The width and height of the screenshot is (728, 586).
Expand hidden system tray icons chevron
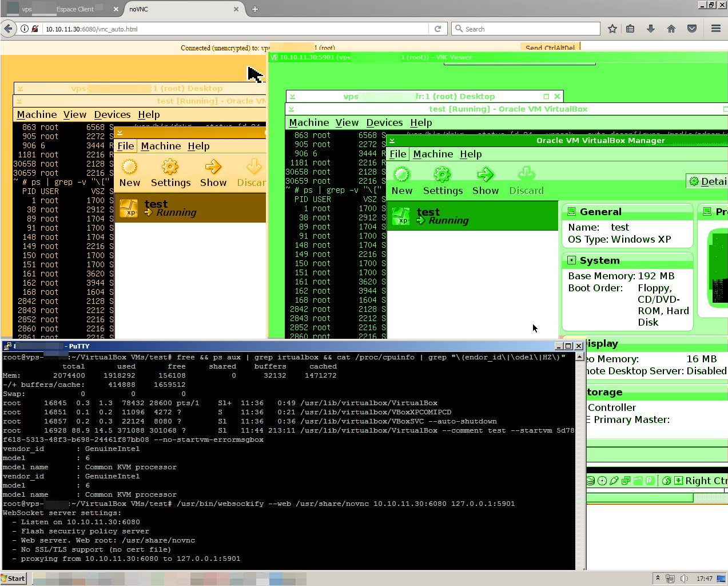tap(658, 579)
